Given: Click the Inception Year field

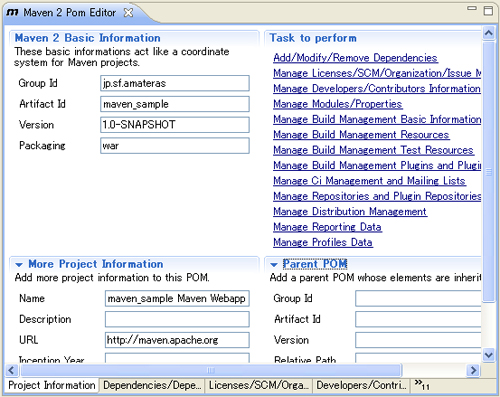Looking at the screenshot, I should tap(177, 358).
